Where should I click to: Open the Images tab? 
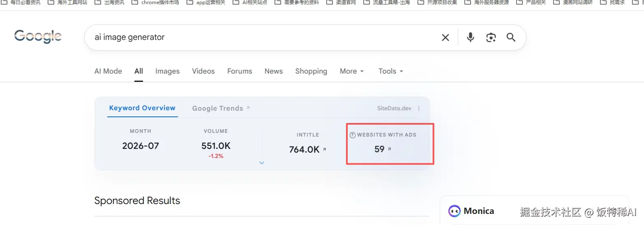pos(167,71)
